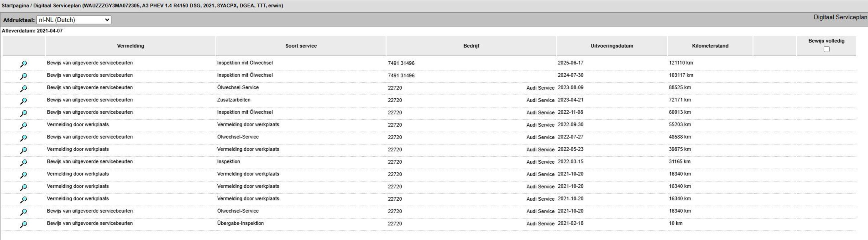Click the Vermelding column header
Image resolution: width=868 pixels, height=240 pixels.
[131, 46]
